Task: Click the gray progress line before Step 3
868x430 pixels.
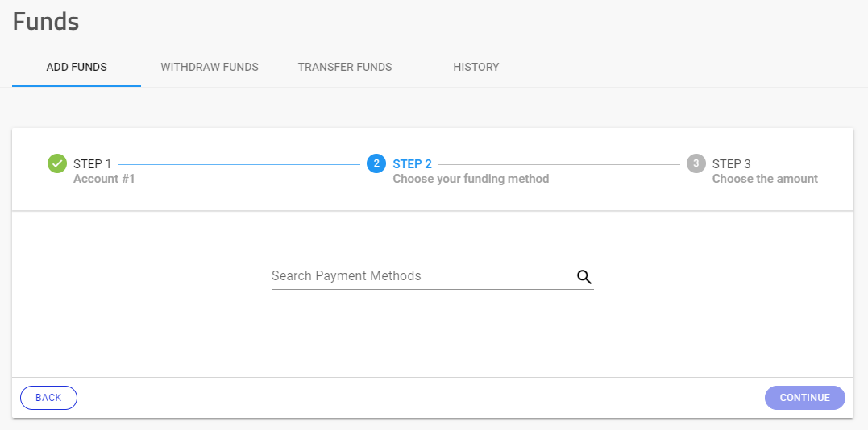Action: [559, 164]
